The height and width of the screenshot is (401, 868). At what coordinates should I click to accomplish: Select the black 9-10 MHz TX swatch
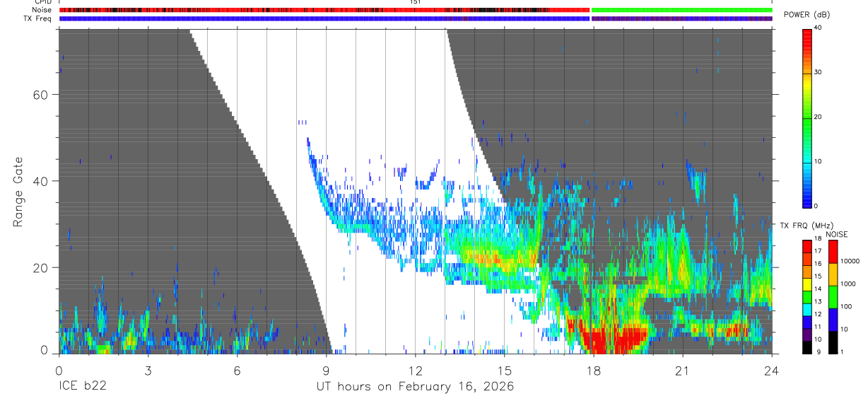[x=807, y=347]
